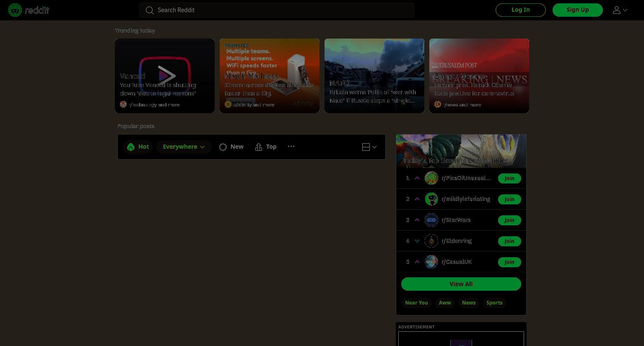Open the r/PicsOfUnusual community avatar
Viewport: 644px width, 346px height.
click(431, 178)
